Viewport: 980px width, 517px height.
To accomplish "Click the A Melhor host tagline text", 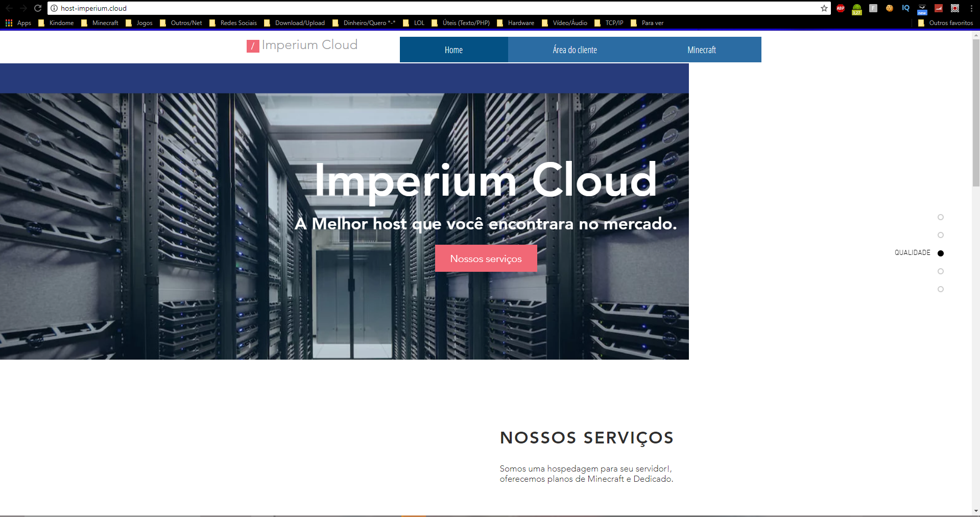I will click(486, 224).
